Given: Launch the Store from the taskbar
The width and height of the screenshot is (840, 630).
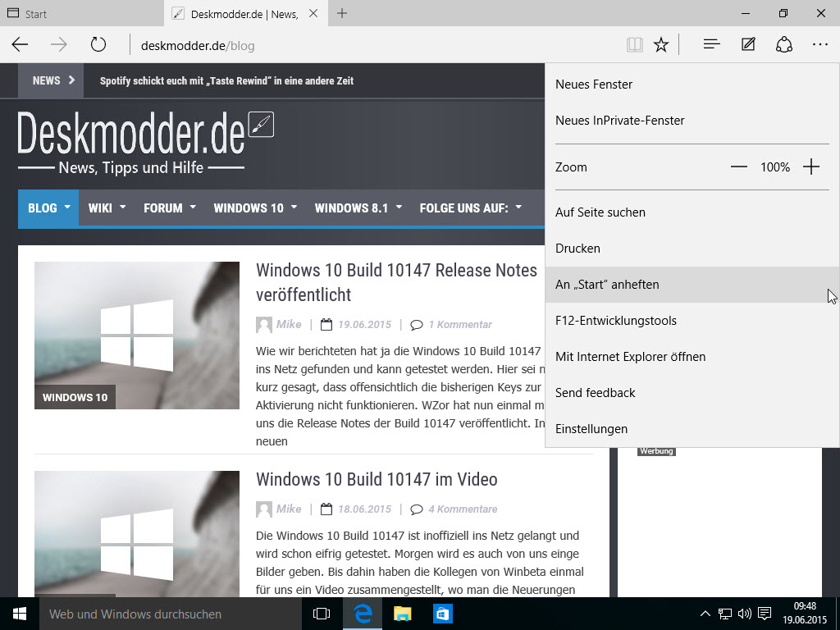Looking at the screenshot, I should [442, 614].
